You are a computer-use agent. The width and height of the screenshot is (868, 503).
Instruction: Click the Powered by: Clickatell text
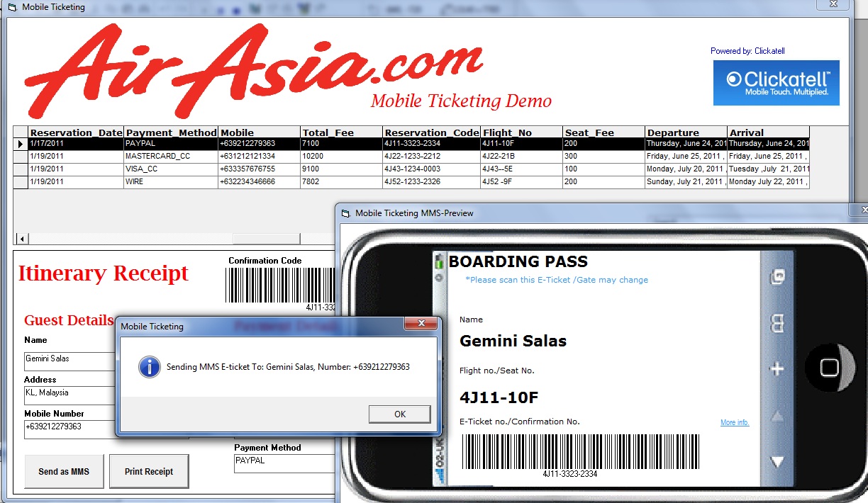coord(747,51)
